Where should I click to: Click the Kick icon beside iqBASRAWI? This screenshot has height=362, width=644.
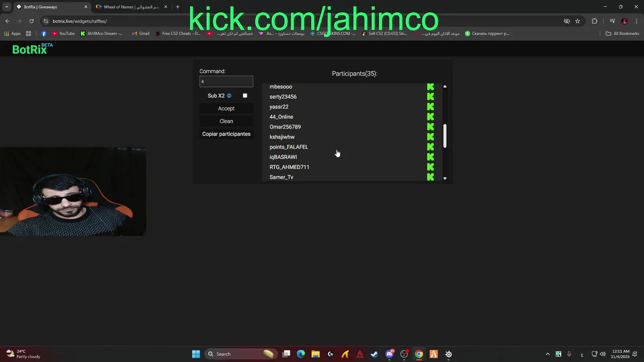(430, 157)
